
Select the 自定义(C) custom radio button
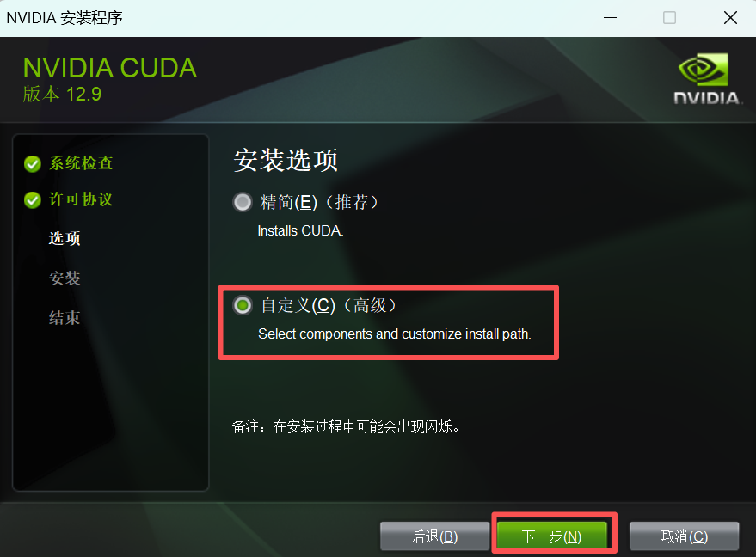point(243,305)
